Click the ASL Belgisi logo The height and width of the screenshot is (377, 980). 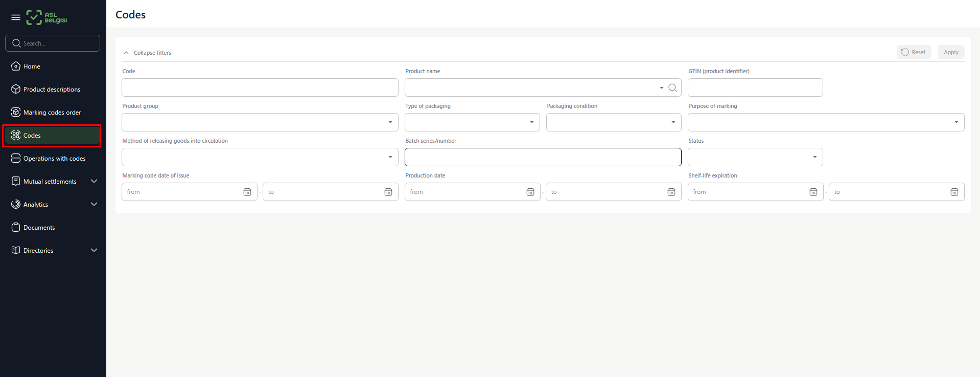click(47, 17)
